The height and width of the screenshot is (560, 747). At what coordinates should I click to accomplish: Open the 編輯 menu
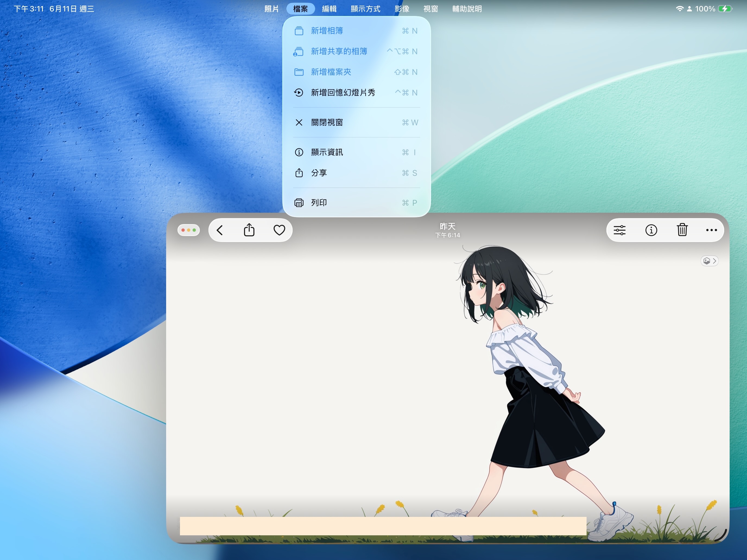[x=329, y=9]
